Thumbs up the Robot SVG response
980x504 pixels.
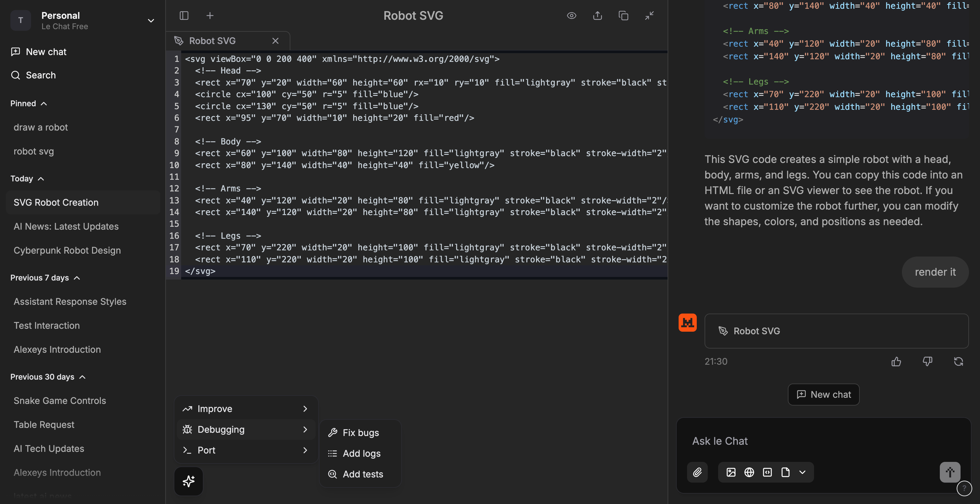[x=896, y=361]
